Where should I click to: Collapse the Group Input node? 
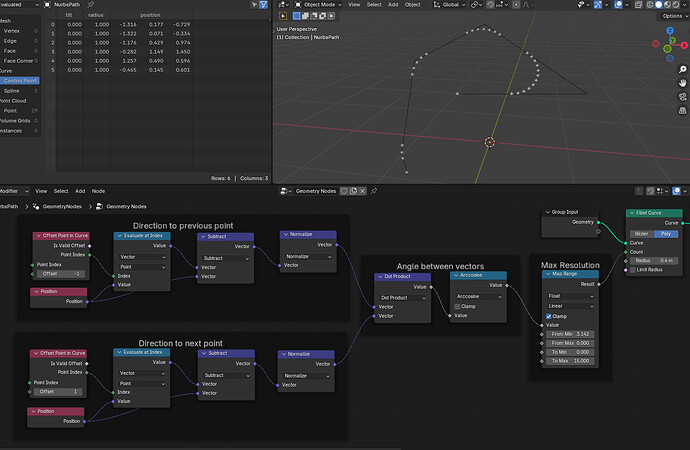(x=547, y=212)
